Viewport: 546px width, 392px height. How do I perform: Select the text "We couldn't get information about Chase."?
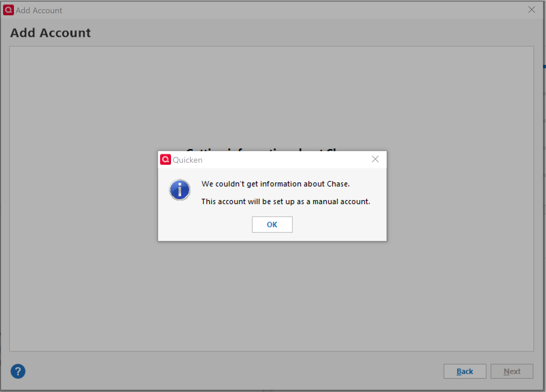pyautogui.click(x=275, y=184)
